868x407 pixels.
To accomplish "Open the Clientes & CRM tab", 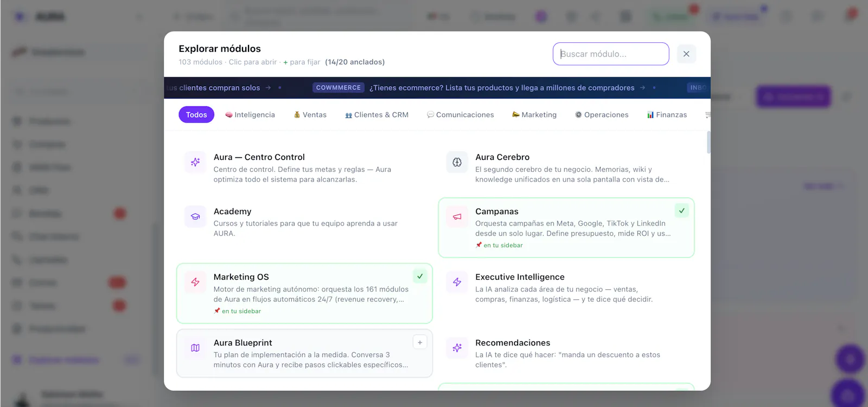I will pos(377,115).
